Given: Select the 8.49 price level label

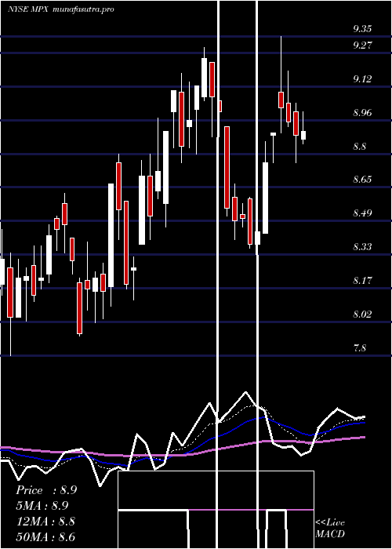Looking at the screenshot, I should pyautogui.click(x=362, y=213).
